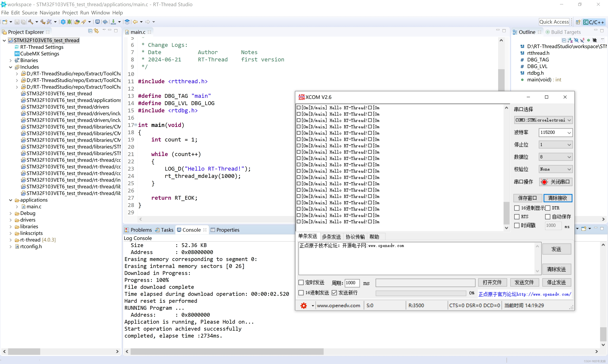
Task: Click the blue book SDK manager icon
Action: pos(105,22)
